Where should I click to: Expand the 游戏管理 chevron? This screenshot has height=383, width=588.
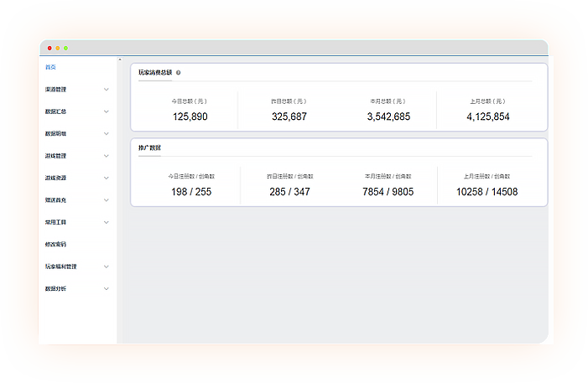pyautogui.click(x=107, y=156)
